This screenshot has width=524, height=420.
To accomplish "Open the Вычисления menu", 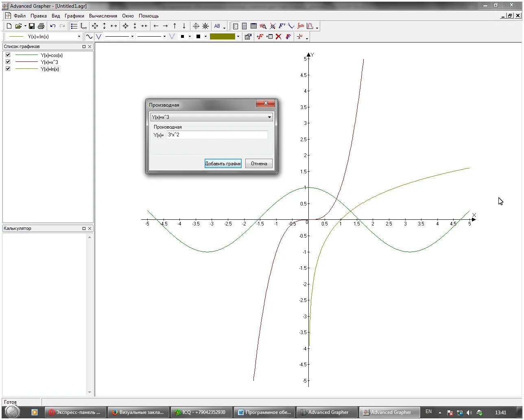I will 103,16.
